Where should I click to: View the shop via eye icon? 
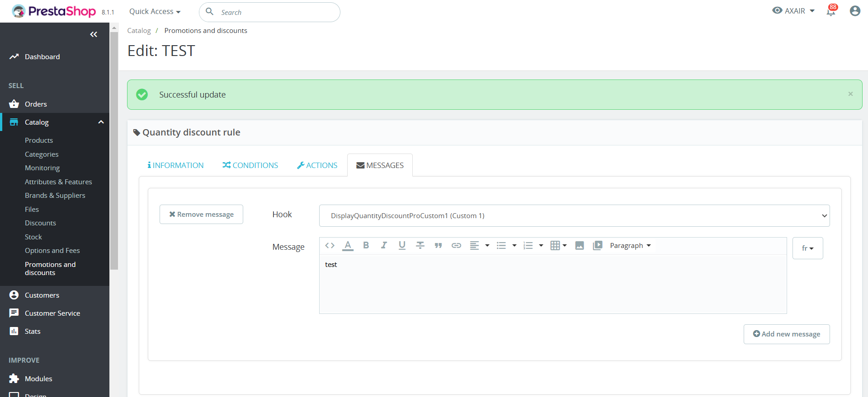point(777,10)
